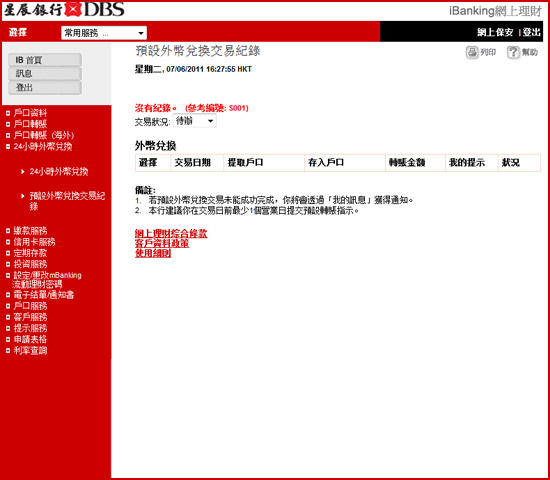Viewport: 550px width, 480px height.
Task: Open 客戶資料政策 policy link
Action: tap(162, 243)
